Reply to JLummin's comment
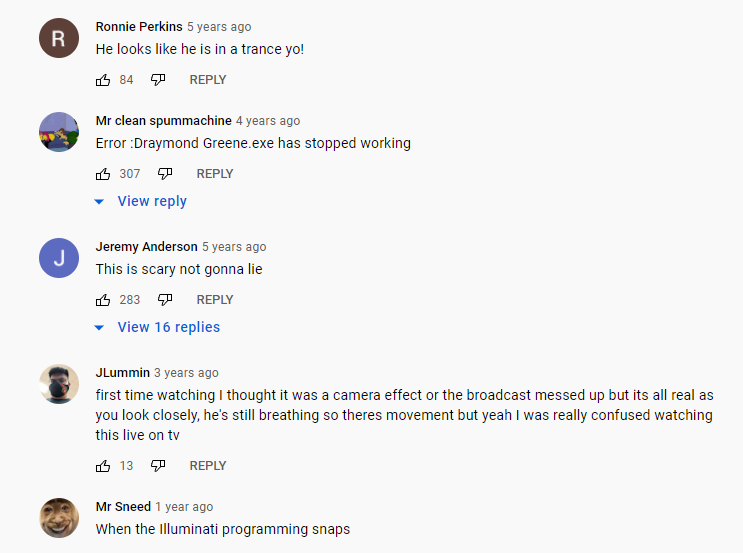Viewport: 743px width, 553px height. tap(208, 466)
